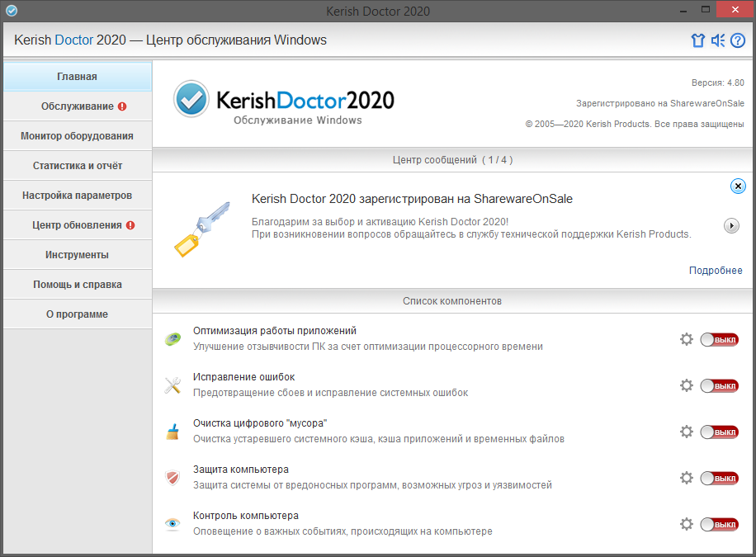The width and height of the screenshot is (756, 557).
Task: Click the Подробнее link
Action: (716, 271)
